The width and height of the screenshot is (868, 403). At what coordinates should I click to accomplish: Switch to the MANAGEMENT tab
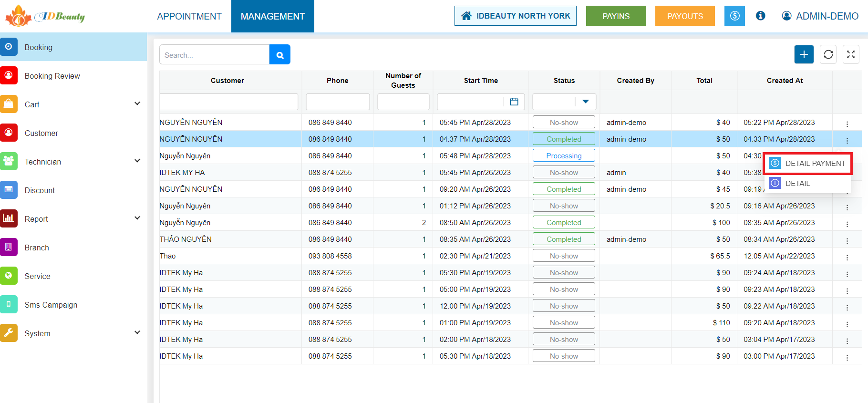pyautogui.click(x=273, y=16)
